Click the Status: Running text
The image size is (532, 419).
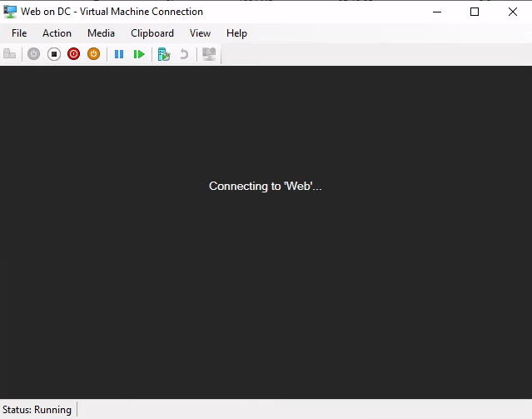37,410
